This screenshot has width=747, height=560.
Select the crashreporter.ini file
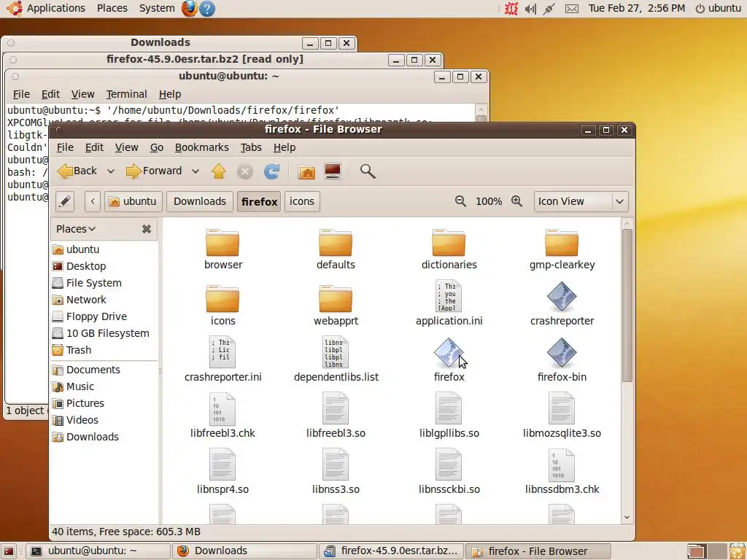pyautogui.click(x=223, y=359)
